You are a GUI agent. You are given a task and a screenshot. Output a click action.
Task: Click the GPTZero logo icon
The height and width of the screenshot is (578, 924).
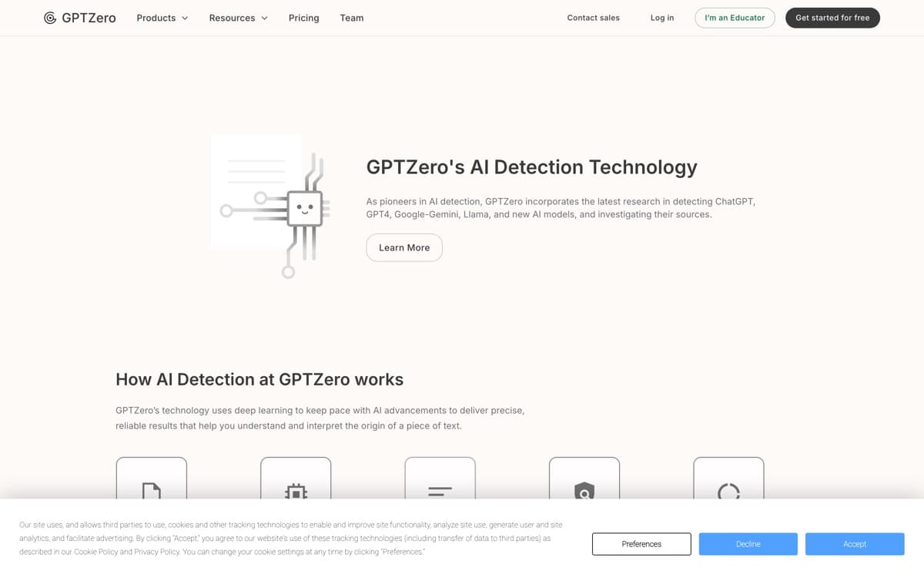50,18
